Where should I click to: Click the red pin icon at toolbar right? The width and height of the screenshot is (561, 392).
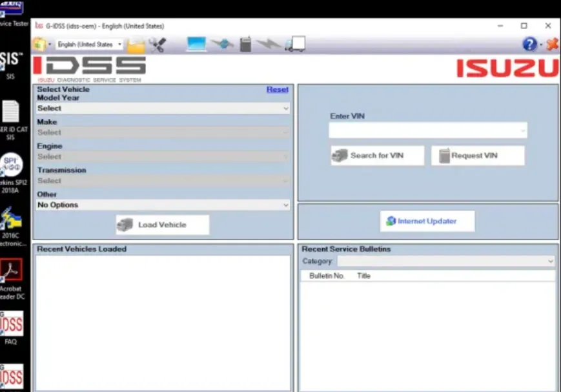(552, 45)
